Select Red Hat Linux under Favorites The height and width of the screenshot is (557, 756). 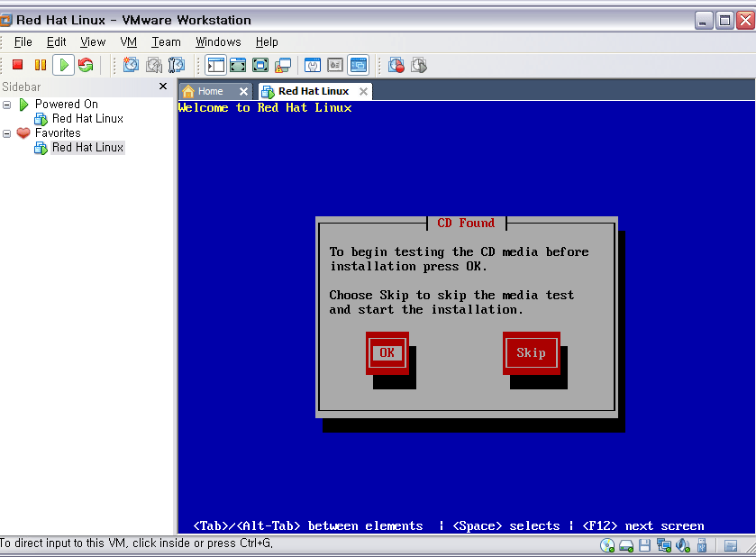pyautogui.click(x=87, y=148)
